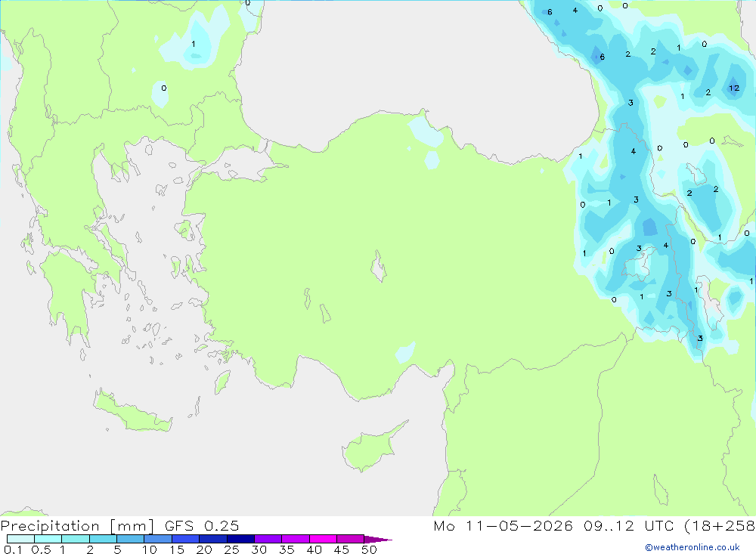Image resolution: width=756 pixels, height=554 pixels.
Task: Click the legend label 0.1
Action: tap(13, 549)
